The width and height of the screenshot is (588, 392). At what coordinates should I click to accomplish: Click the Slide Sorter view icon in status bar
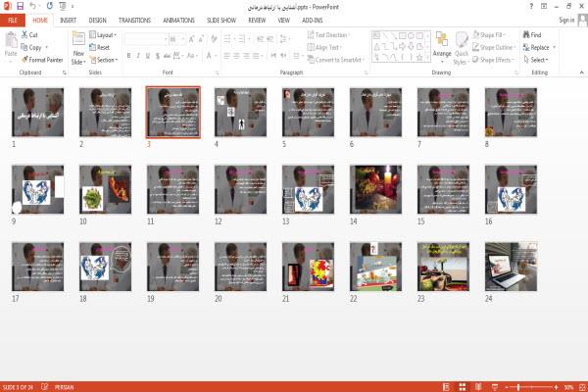pos(463,387)
